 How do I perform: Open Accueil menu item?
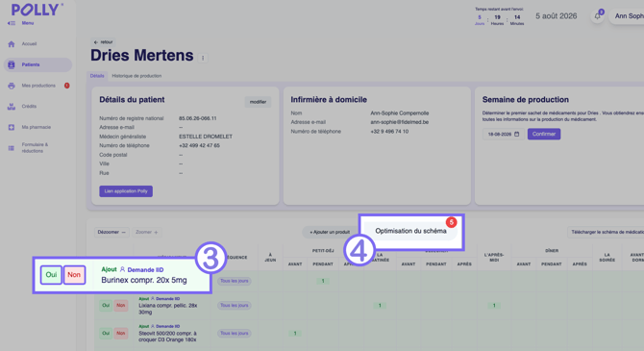tap(29, 43)
